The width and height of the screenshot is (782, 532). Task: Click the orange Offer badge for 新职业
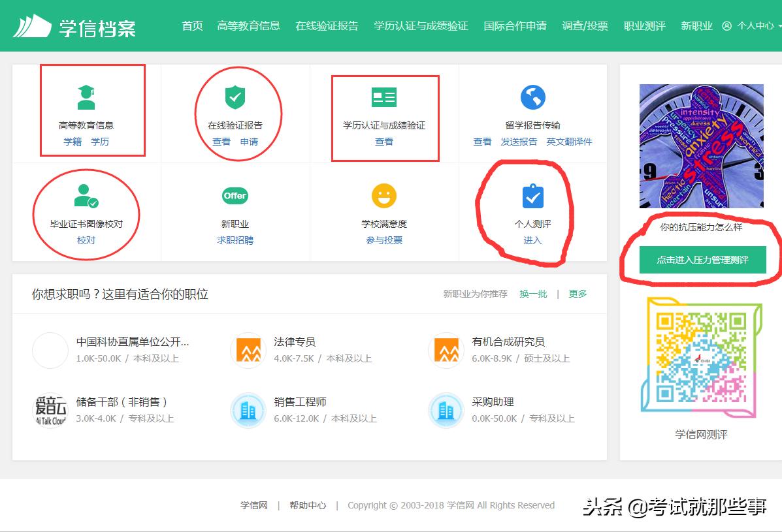click(235, 195)
